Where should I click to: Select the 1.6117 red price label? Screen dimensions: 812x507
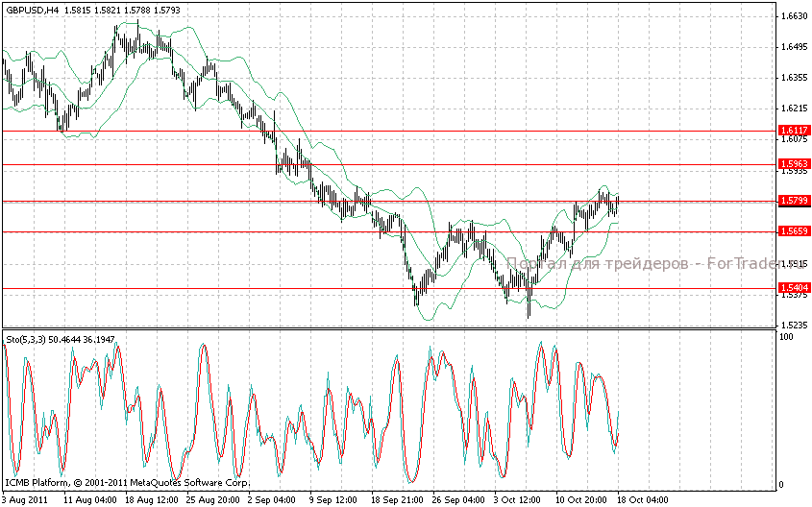[795, 131]
